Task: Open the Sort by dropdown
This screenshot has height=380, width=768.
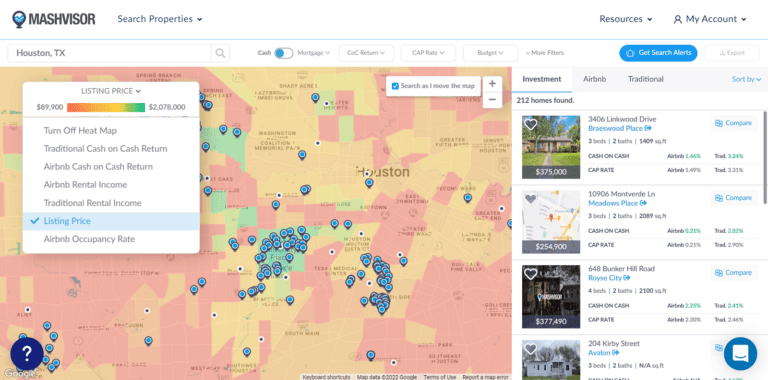Action: coord(746,79)
